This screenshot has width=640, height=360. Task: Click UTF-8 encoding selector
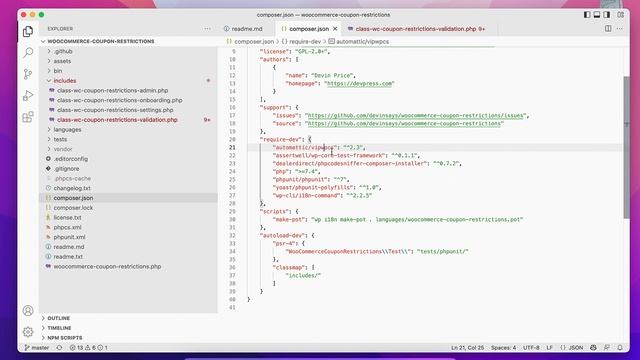coord(531,347)
